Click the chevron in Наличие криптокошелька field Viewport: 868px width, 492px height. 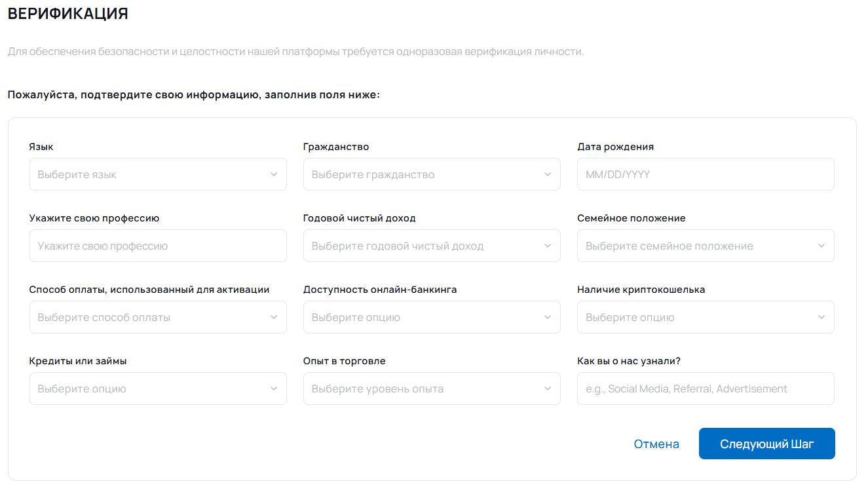coord(821,317)
